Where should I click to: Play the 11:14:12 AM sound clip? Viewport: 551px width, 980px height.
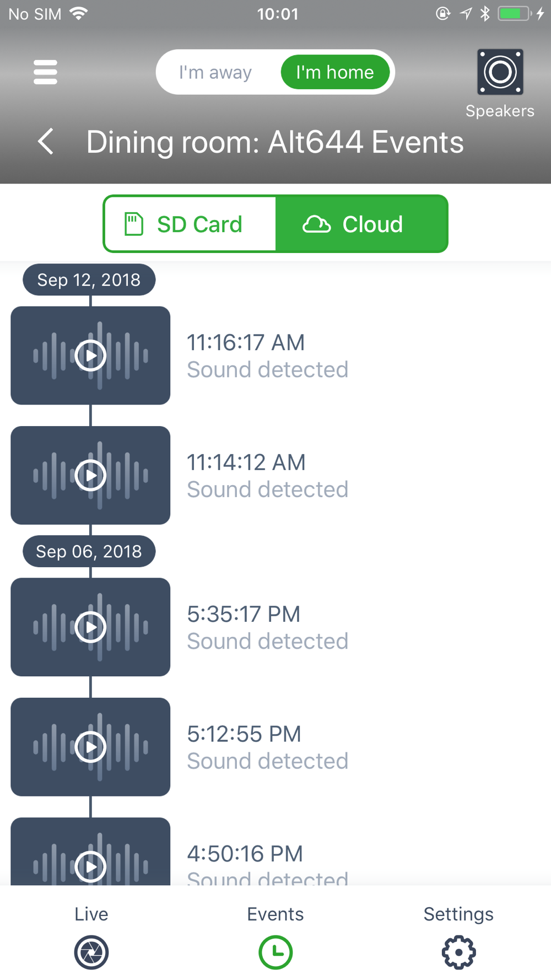point(90,475)
